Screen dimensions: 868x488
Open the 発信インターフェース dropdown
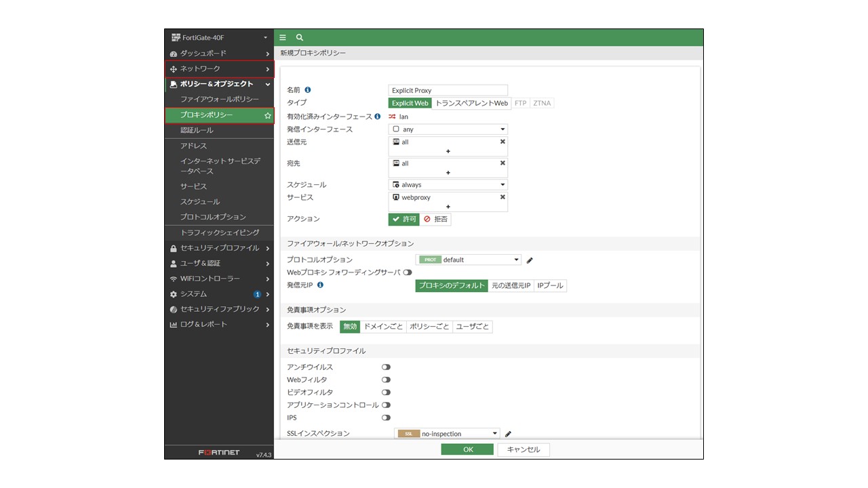pyautogui.click(x=448, y=129)
